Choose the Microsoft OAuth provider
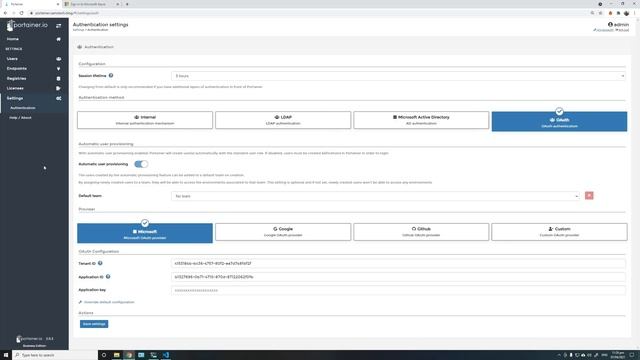640x360 pixels. tap(145, 233)
